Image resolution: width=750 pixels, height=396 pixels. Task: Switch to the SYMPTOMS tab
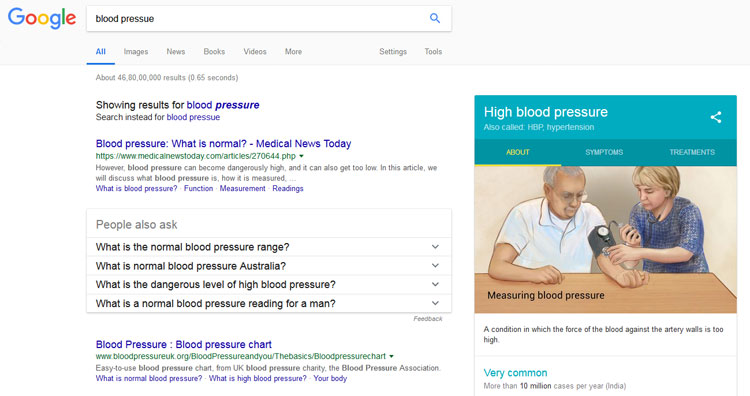[604, 152]
